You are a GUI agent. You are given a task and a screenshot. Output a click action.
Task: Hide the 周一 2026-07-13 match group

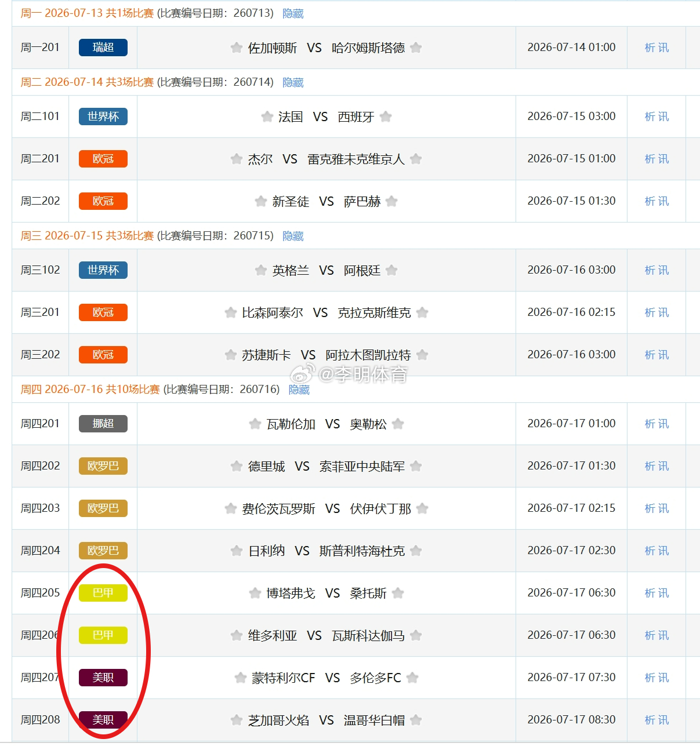(x=293, y=13)
